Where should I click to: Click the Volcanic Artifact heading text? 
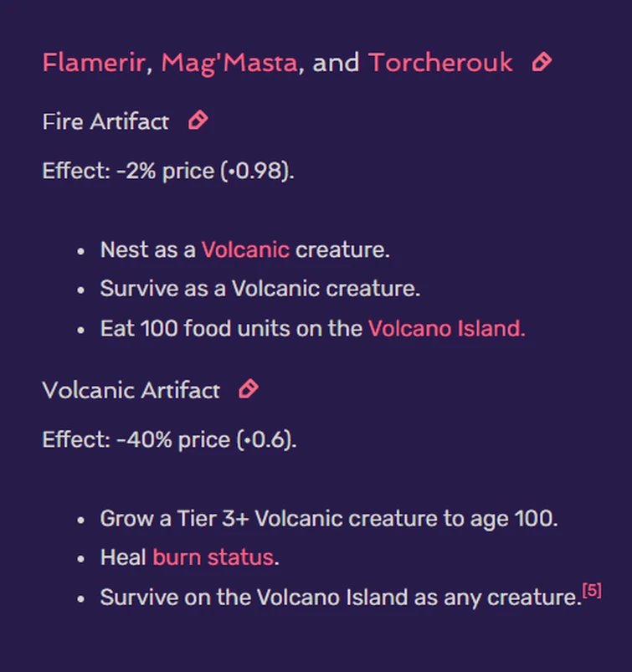click(x=131, y=390)
